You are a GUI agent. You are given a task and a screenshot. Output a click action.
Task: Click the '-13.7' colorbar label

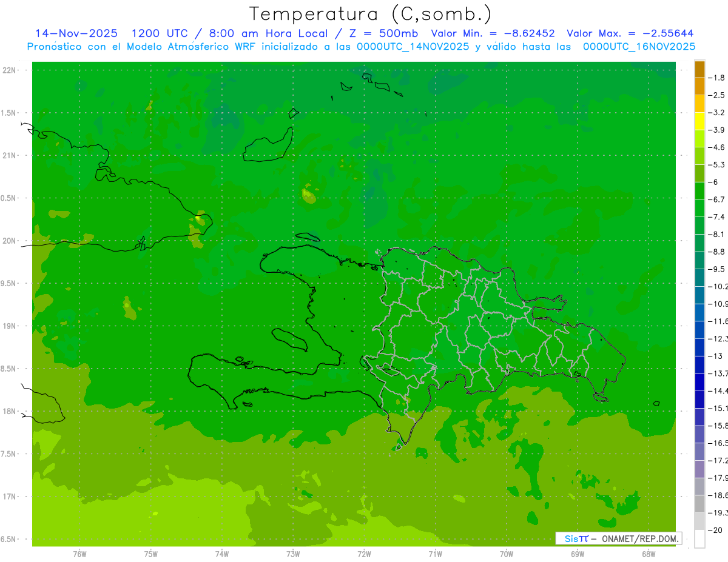click(718, 373)
